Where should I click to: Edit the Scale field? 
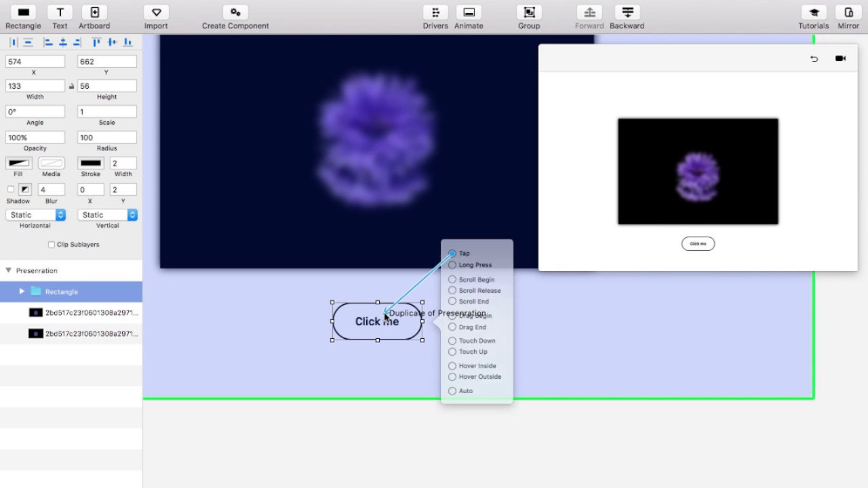click(x=107, y=112)
